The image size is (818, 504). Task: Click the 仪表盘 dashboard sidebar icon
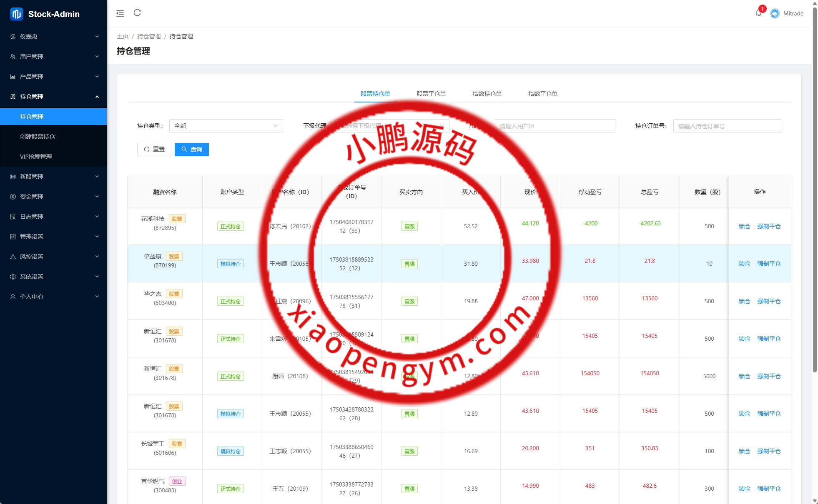(13, 37)
